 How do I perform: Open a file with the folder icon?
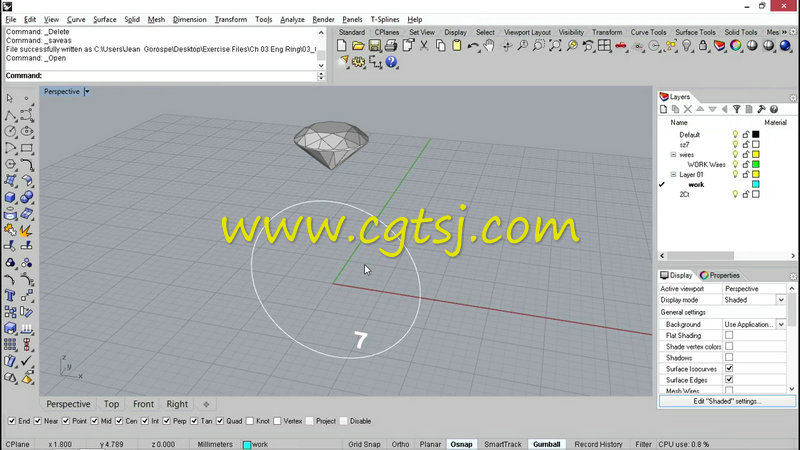point(358,46)
